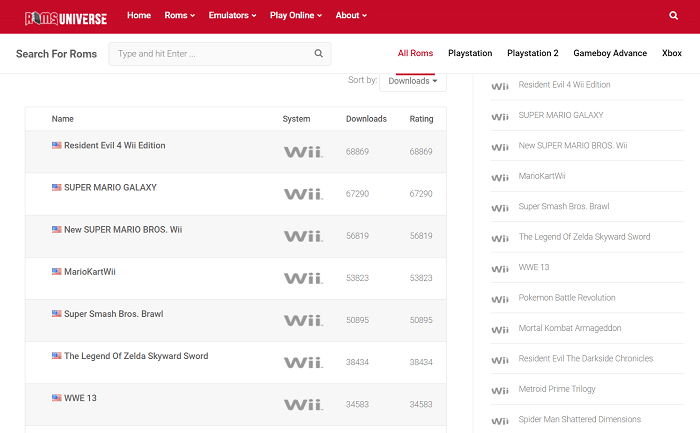Click the Name column header
Image resolution: width=700 pixels, height=433 pixels.
click(x=62, y=119)
